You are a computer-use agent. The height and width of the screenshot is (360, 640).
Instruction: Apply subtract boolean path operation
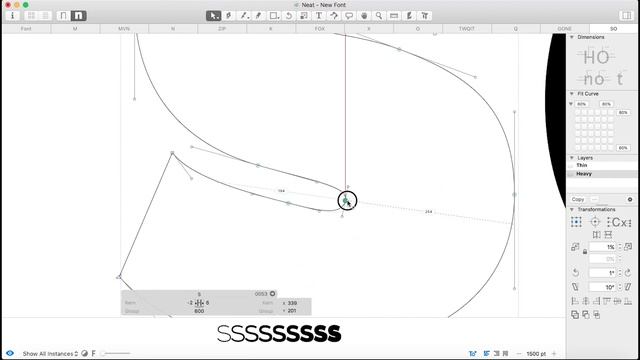coord(586,315)
